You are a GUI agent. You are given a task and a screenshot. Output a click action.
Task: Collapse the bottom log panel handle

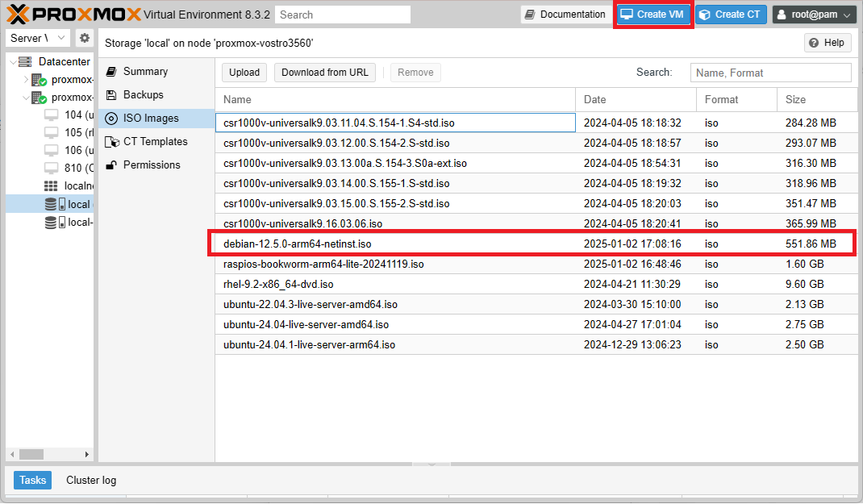(431, 464)
